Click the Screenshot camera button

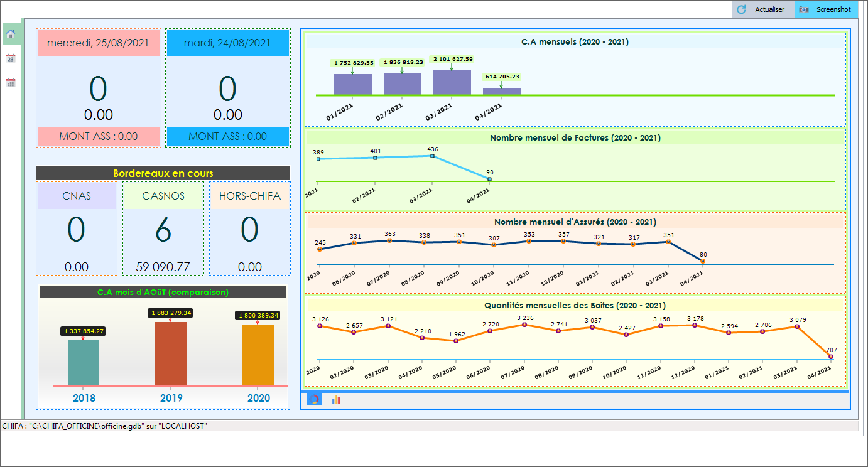(x=826, y=9)
